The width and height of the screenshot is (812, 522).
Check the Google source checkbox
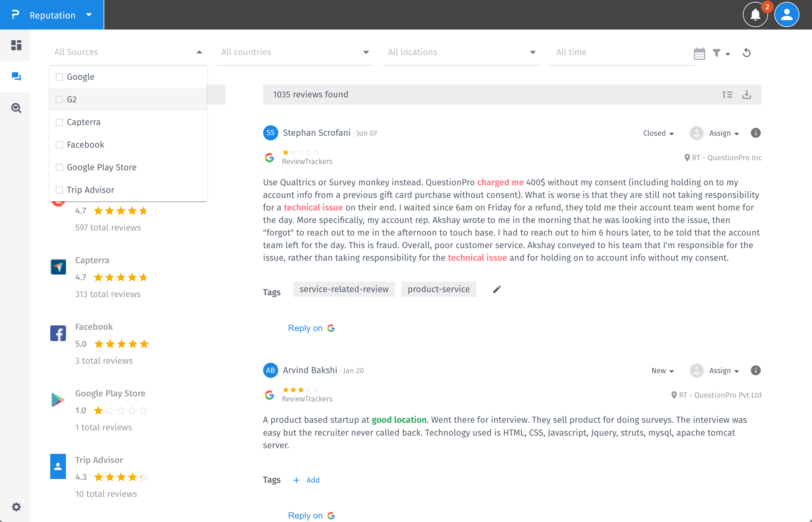[x=59, y=77]
